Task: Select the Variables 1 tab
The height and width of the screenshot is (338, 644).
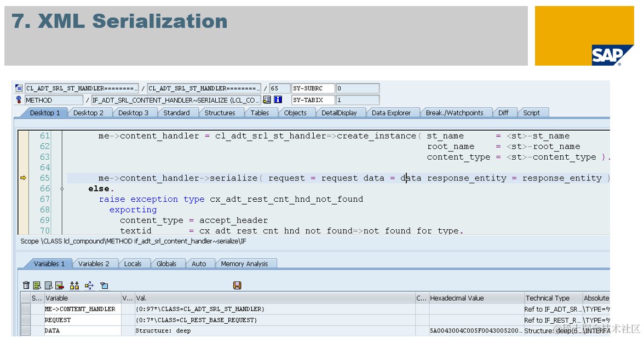Action: tap(49, 264)
